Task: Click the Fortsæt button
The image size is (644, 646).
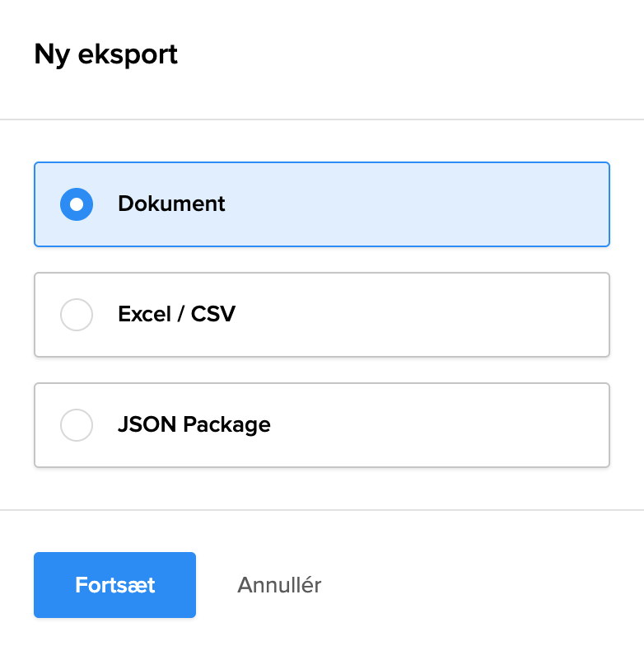Action: tap(114, 585)
